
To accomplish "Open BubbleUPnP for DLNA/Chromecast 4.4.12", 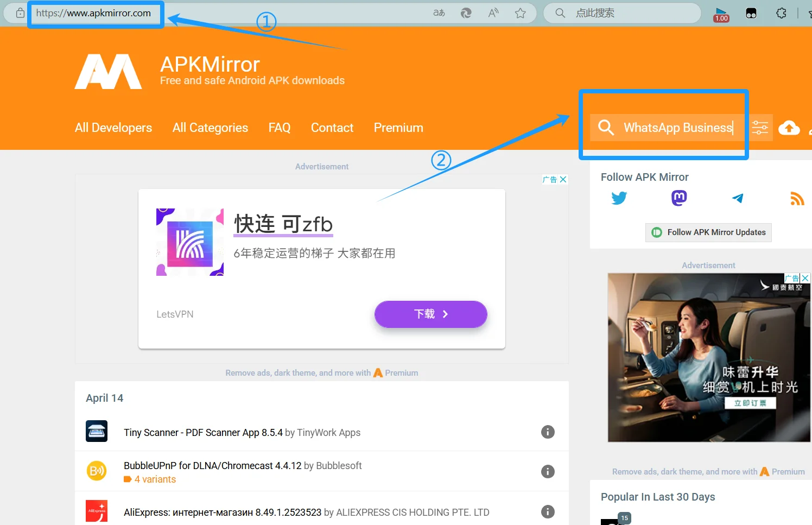I will [212, 466].
